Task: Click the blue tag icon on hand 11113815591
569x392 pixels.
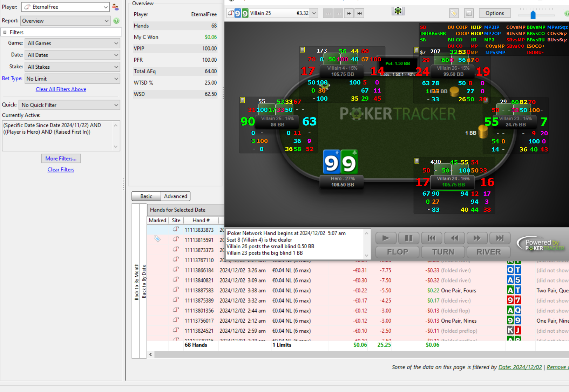Action: point(157,239)
